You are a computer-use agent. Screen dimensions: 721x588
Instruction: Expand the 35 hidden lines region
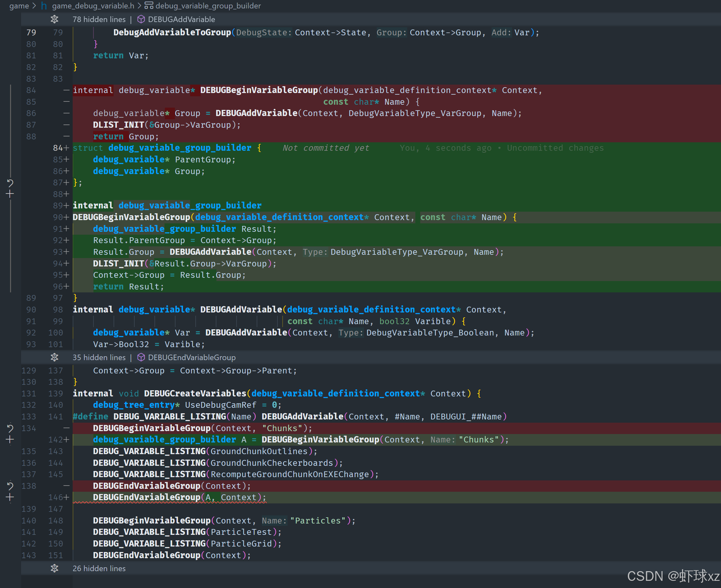coord(54,357)
